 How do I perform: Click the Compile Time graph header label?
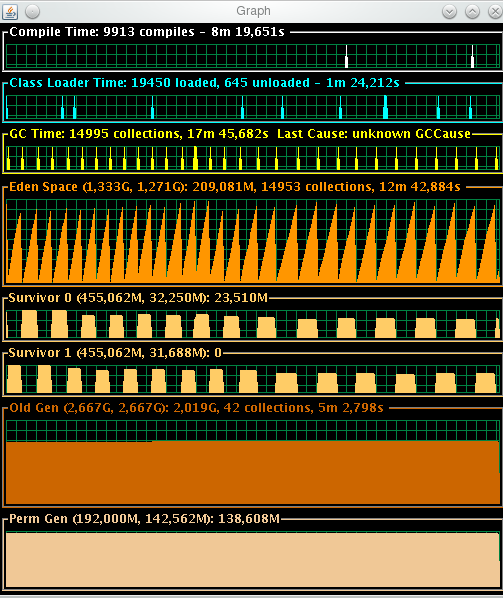[x=147, y=32]
